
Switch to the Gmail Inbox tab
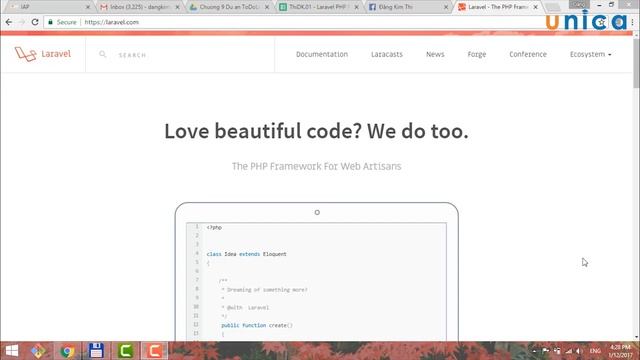click(140, 7)
